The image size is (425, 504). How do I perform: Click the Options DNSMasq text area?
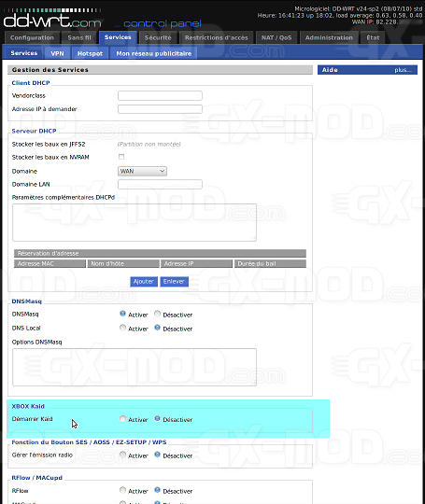click(135, 367)
